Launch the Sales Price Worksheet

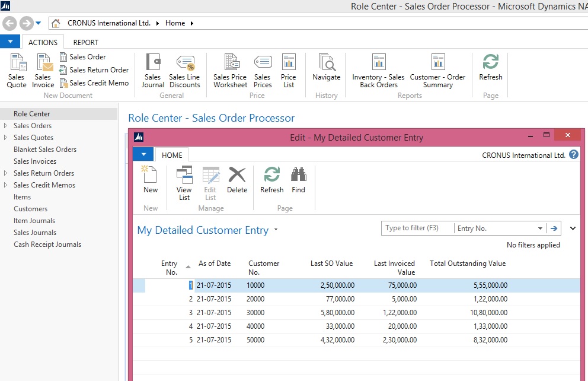coord(230,70)
